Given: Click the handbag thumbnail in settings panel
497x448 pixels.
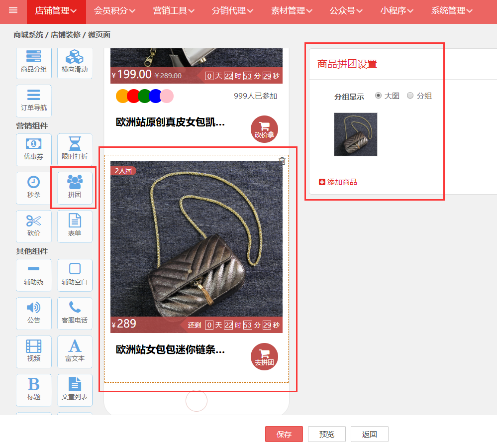Looking at the screenshot, I should click(x=355, y=134).
